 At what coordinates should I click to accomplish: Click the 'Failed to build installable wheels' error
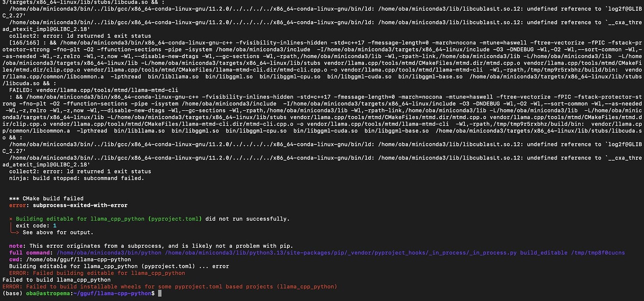(168, 287)
